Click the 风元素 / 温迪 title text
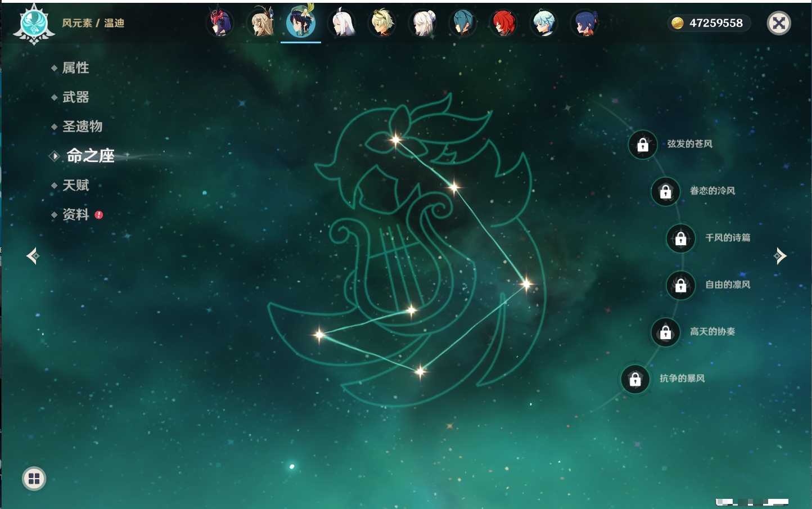 click(93, 23)
